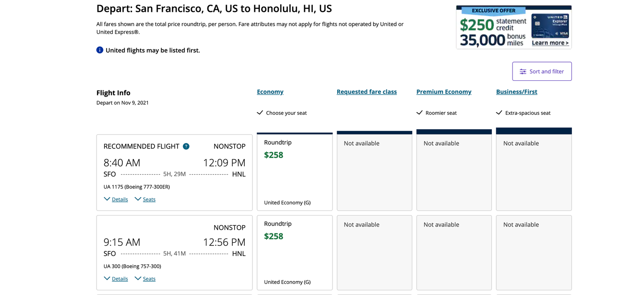644x295 pixels.
Task: Expand Details for flight UA 1175
Action: 116,199
